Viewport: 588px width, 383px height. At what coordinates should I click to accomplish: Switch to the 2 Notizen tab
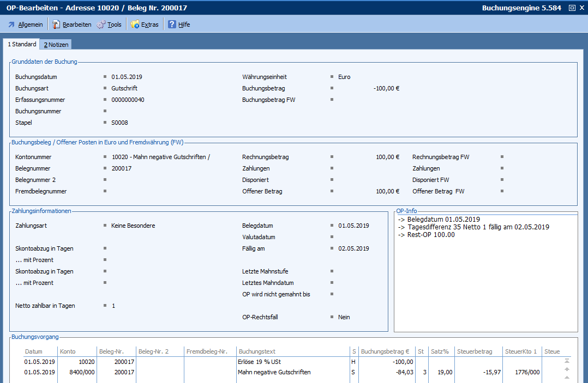(x=56, y=45)
